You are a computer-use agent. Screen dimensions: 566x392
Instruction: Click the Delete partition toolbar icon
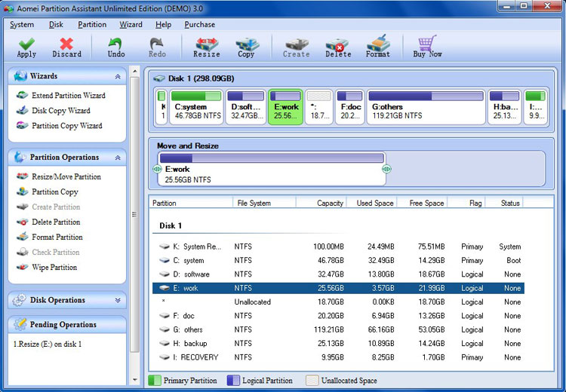(337, 44)
